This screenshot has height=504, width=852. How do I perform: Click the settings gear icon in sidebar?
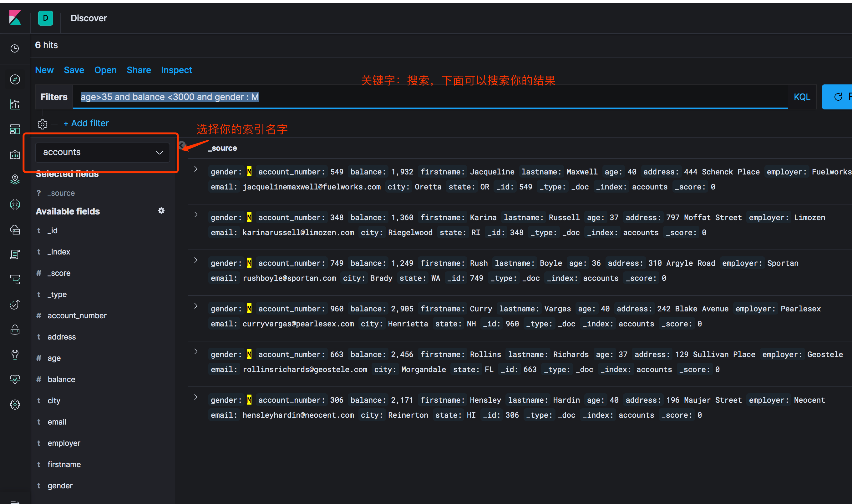coord(15,403)
